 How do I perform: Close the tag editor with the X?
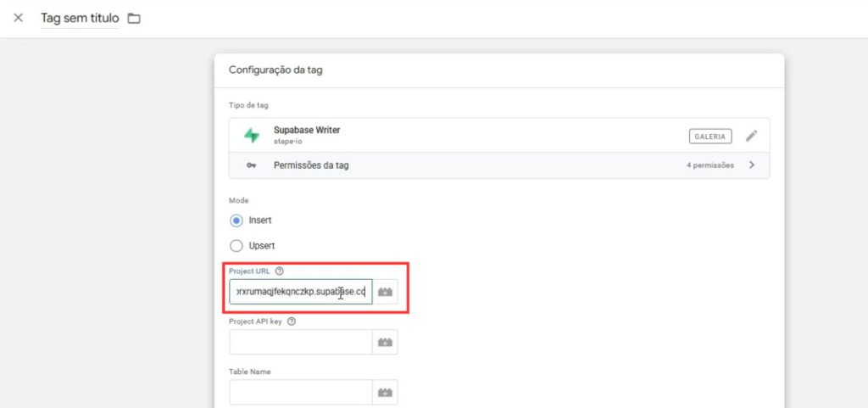18,18
